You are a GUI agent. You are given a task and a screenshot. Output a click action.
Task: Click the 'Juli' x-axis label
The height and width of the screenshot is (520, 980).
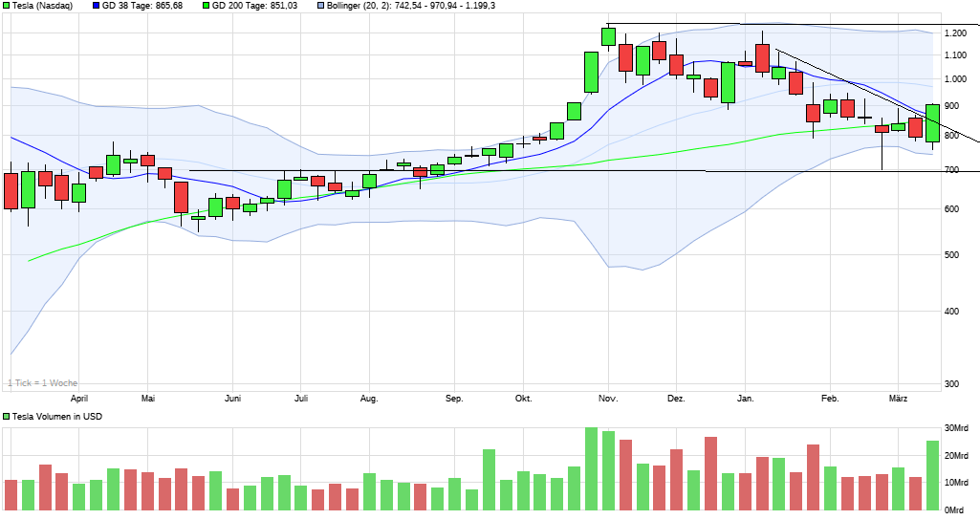click(x=300, y=399)
